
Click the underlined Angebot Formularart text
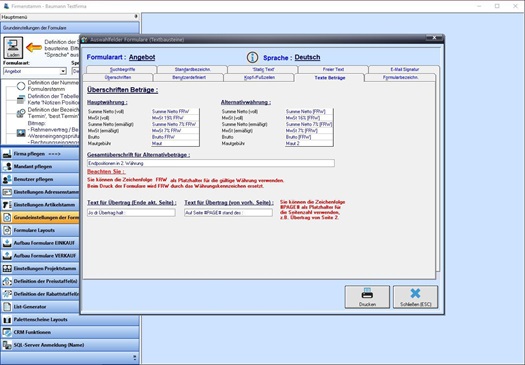[x=142, y=57]
